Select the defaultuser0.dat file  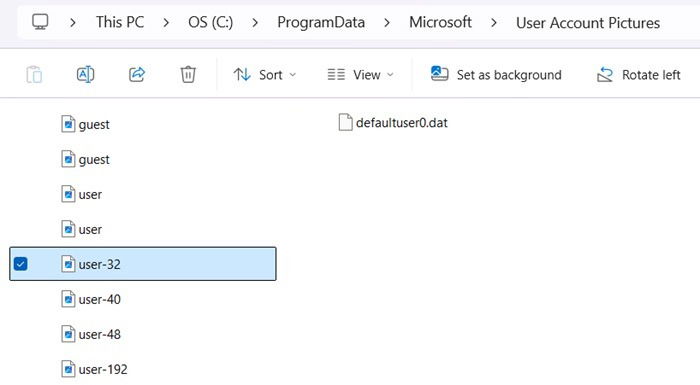pos(393,123)
